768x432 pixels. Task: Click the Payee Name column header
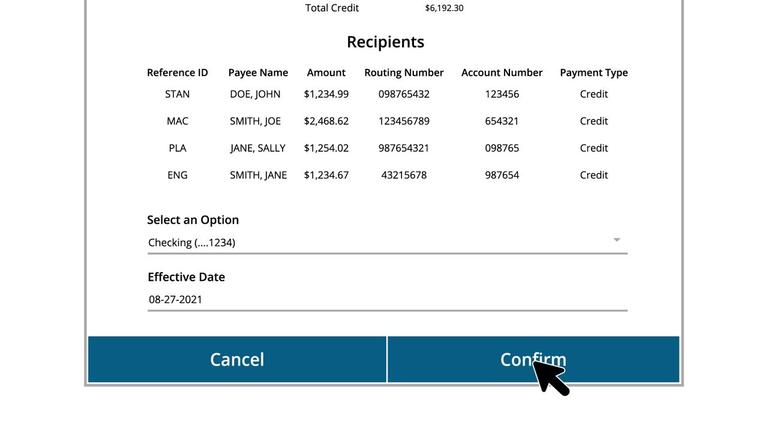[258, 72]
